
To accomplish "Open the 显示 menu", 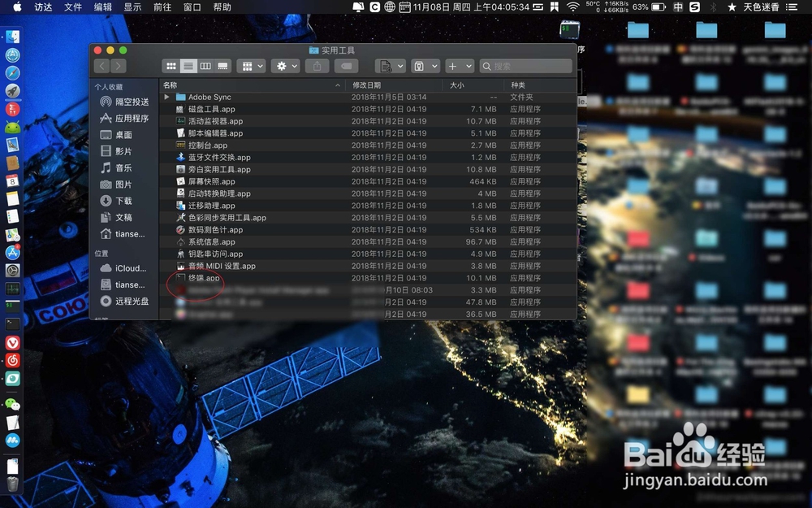I will point(132,7).
